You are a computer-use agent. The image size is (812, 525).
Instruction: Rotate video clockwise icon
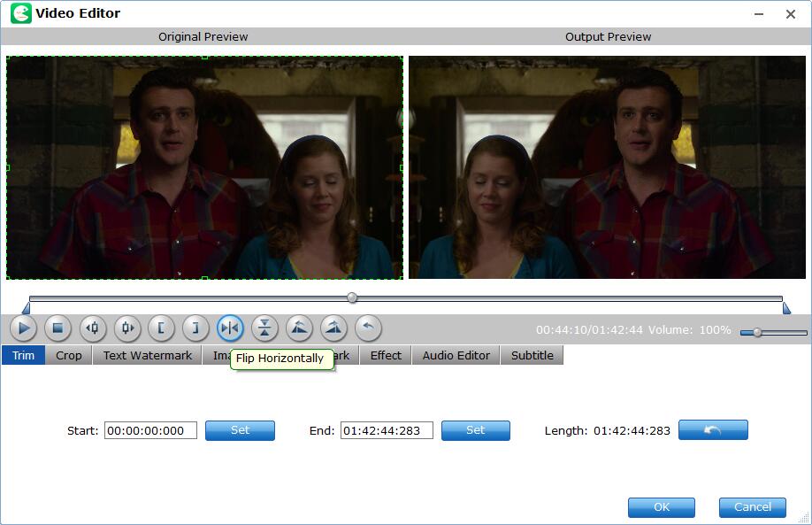tap(333, 328)
